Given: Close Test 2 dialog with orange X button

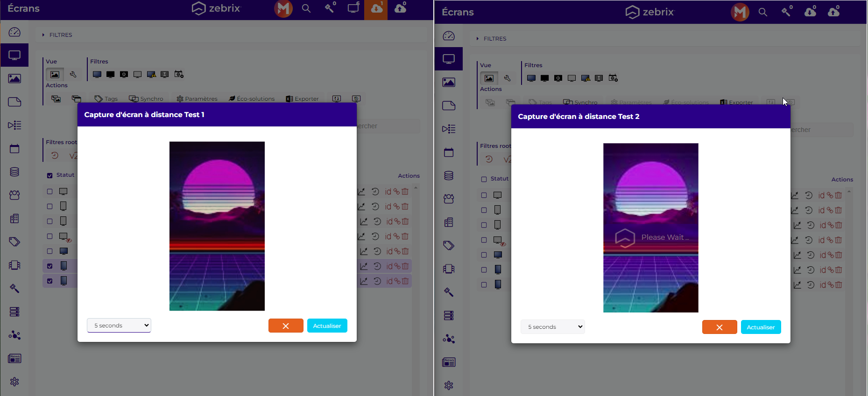Looking at the screenshot, I should tap(720, 327).
